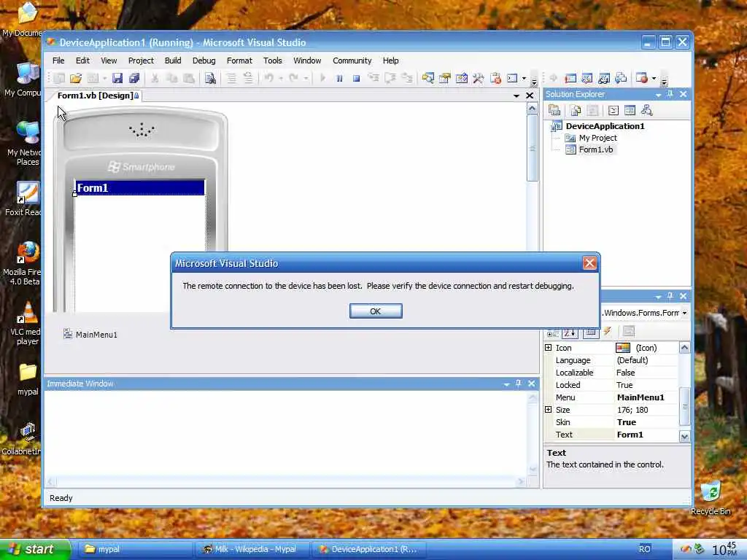Expand the Icon property node

pyautogui.click(x=549, y=348)
